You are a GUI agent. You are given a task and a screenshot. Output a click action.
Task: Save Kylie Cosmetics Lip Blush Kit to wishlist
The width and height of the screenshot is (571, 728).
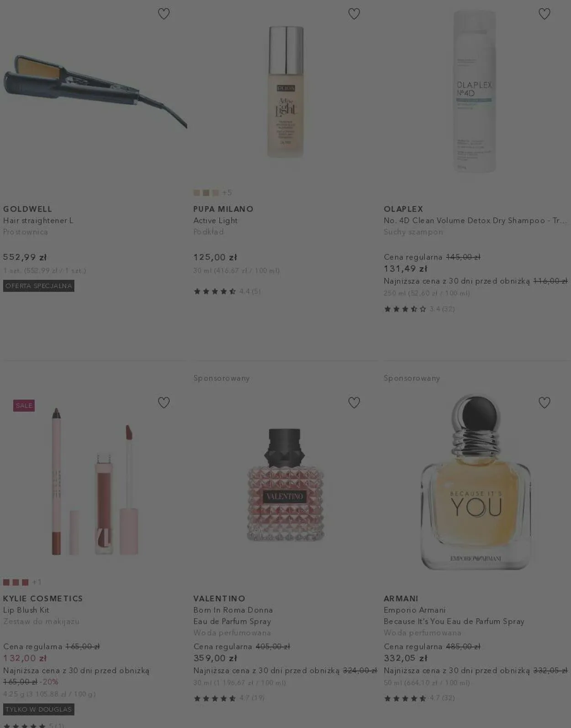[x=164, y=402]
